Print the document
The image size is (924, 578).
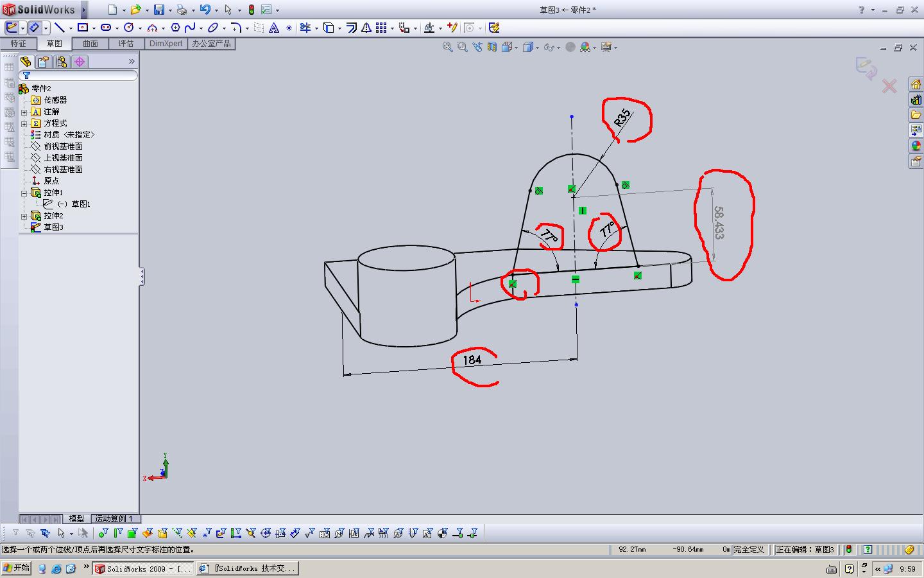pyautogui.click(x=182, y=10)
